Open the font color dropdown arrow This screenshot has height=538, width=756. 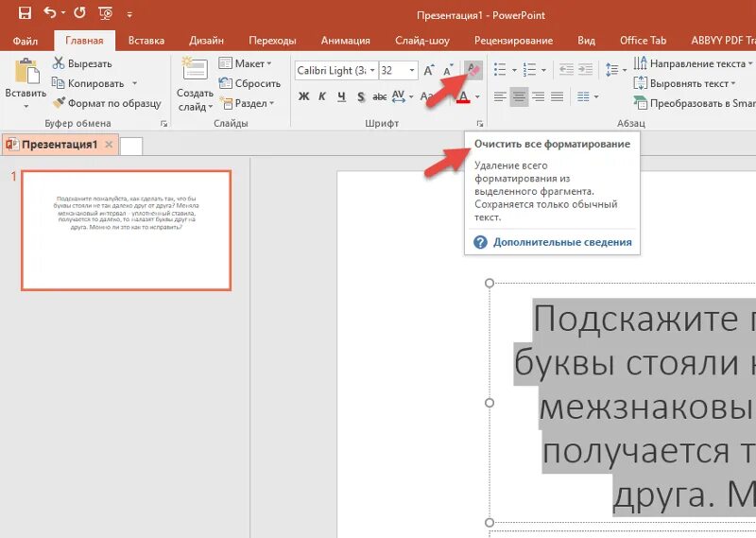click(477, 97)
